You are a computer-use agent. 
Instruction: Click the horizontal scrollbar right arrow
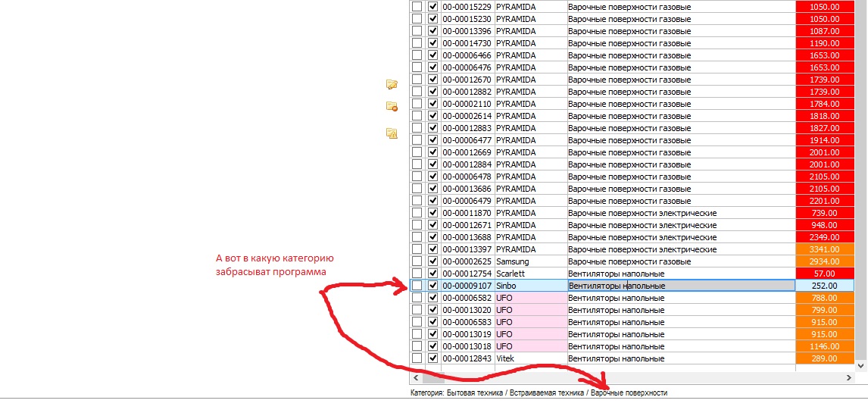(849, 378)
